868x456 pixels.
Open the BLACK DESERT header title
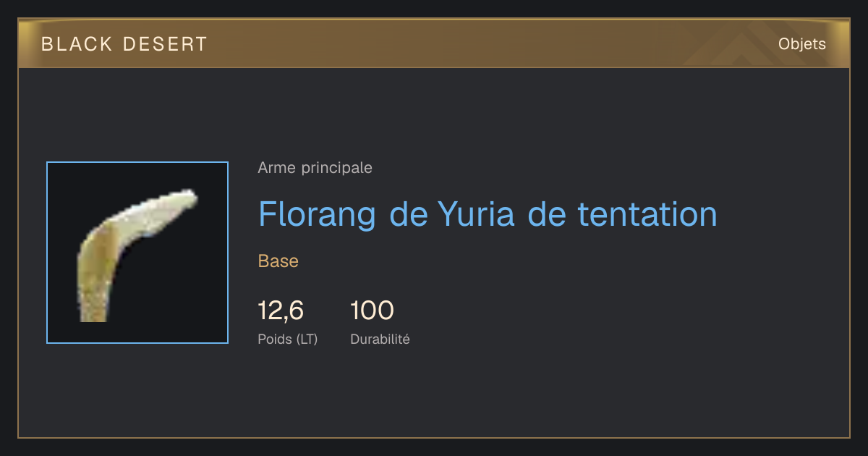point(124,44)
